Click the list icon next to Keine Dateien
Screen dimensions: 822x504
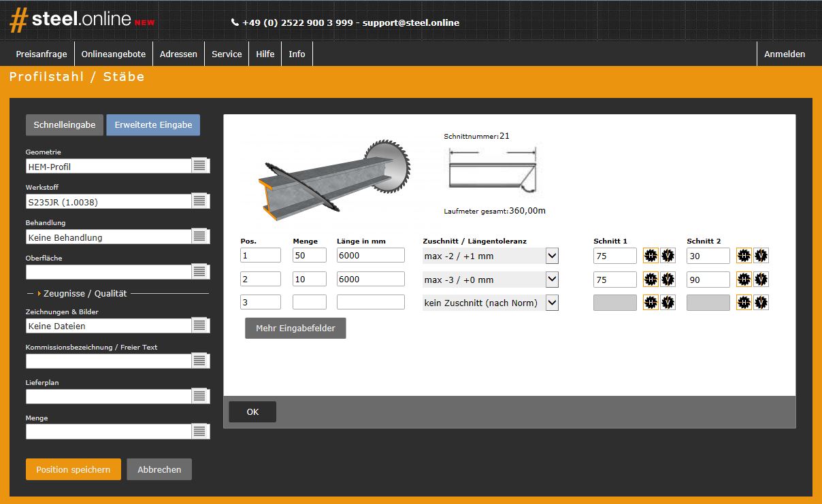[199, 326]
